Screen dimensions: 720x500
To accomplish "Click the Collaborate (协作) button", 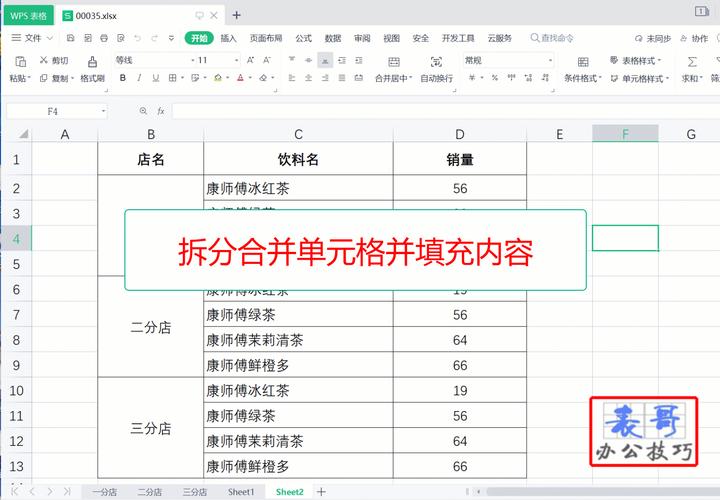I will click(694, 39).
